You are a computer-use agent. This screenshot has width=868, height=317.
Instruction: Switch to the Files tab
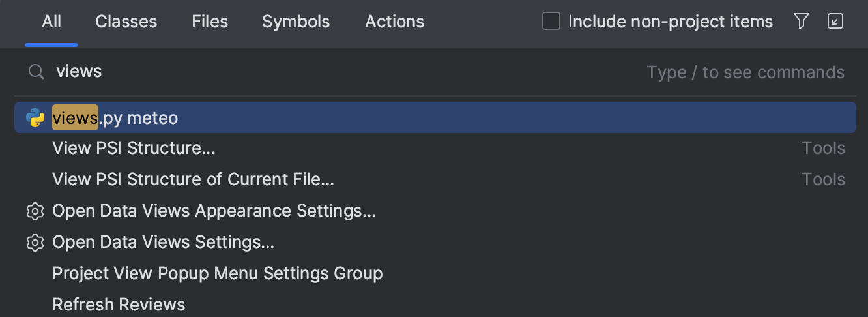click(210, 22)
